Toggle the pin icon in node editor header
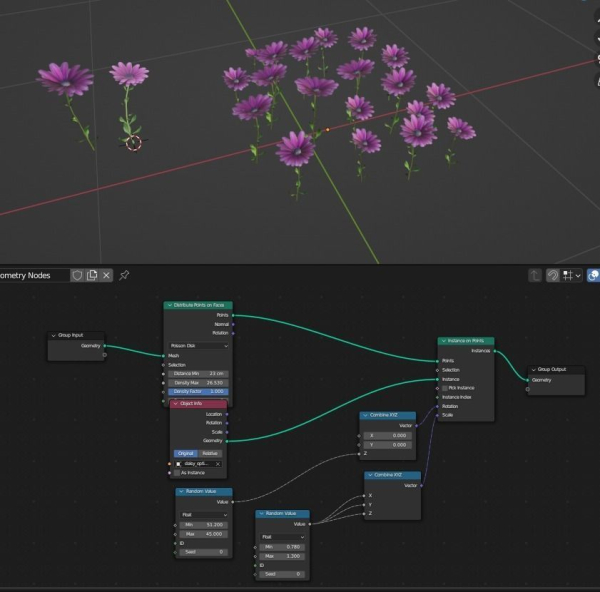This screenshot has height=592, width=600. coord(124,275)
